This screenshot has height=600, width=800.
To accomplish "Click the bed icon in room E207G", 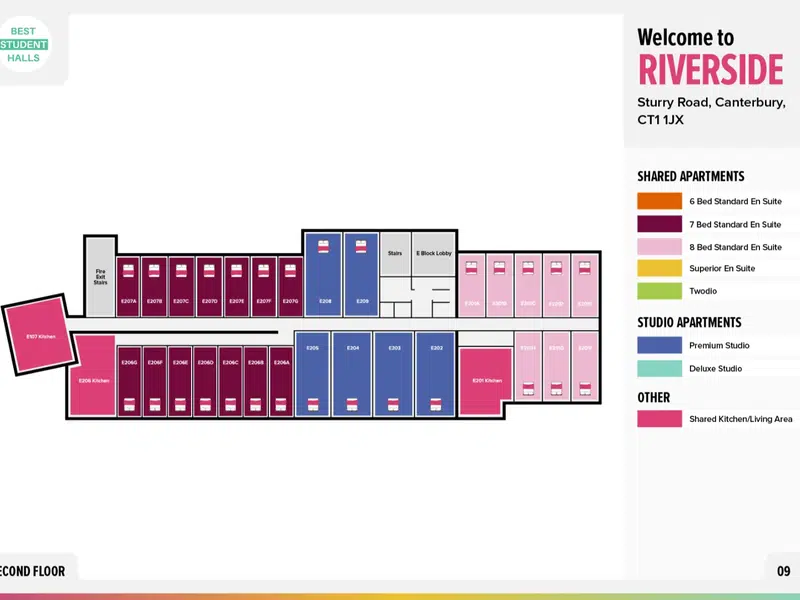I will (x=290, y=270).
